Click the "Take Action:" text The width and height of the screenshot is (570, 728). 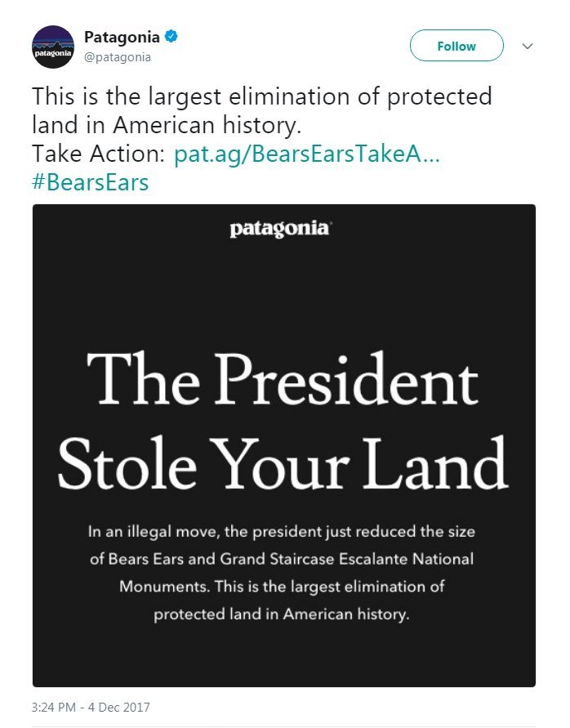coord(99,154)
